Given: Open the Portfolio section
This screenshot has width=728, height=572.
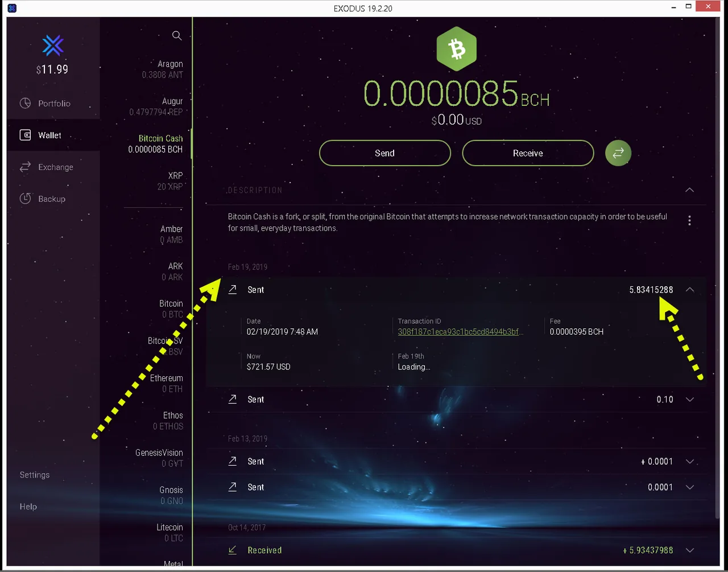Looking at the screenshot, I should tap(53, 104).
